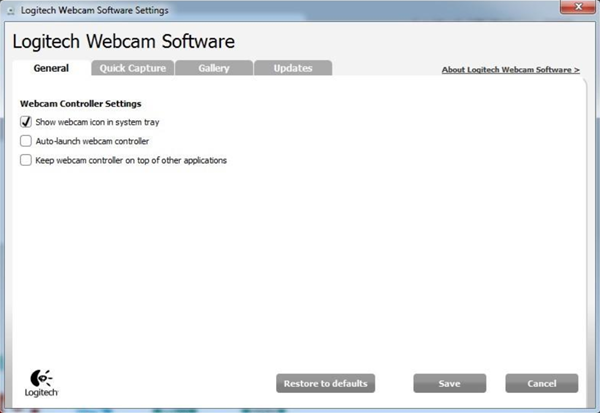
Task: Click the Webcam Controller Settings heading
Action: click(81, 104)
